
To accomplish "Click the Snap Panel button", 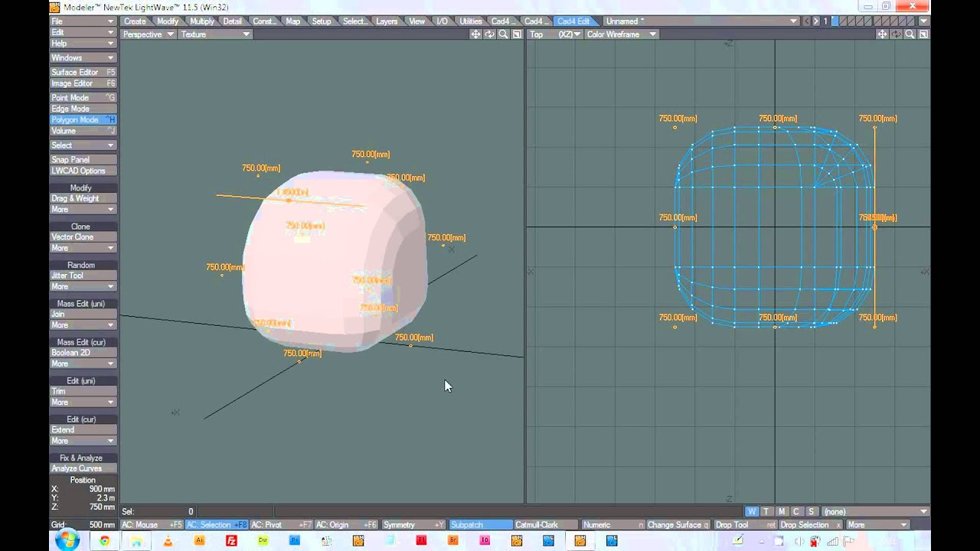I will (x=83, y=160).
